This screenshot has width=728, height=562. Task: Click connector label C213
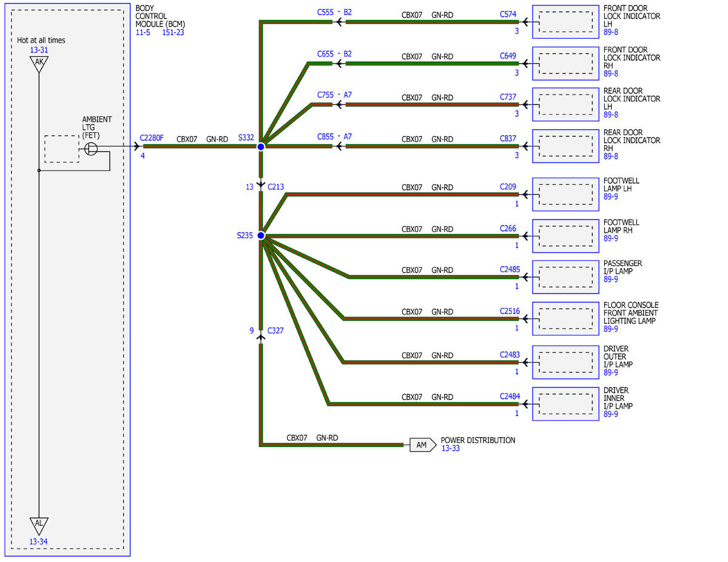pyautogui.click(x=275, y=187)
